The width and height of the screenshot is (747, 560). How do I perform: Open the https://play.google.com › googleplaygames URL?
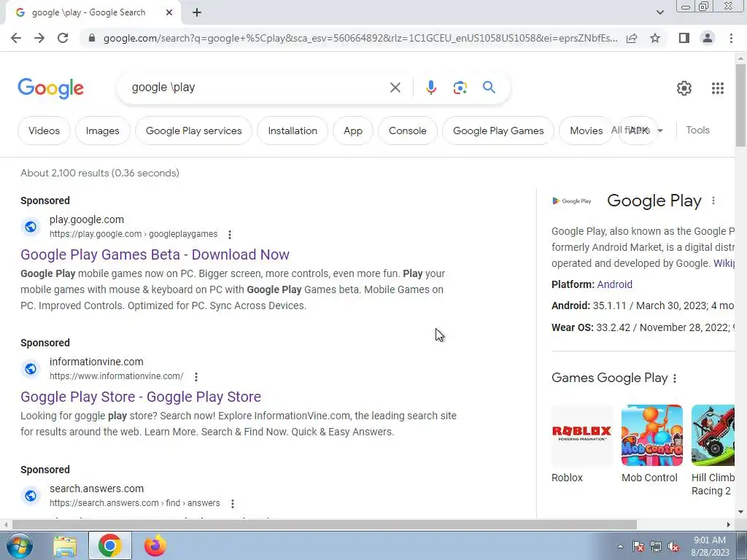[133, 234]
